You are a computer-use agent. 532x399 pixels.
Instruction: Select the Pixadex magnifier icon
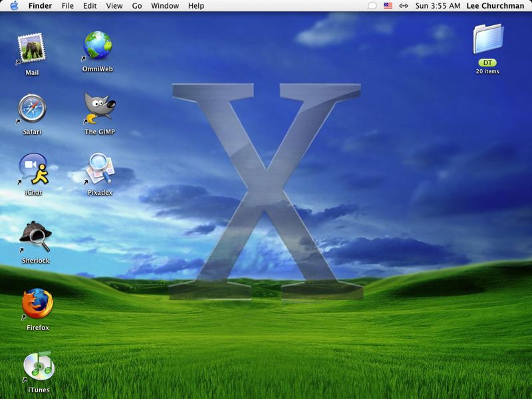click(x=100, y=169)
